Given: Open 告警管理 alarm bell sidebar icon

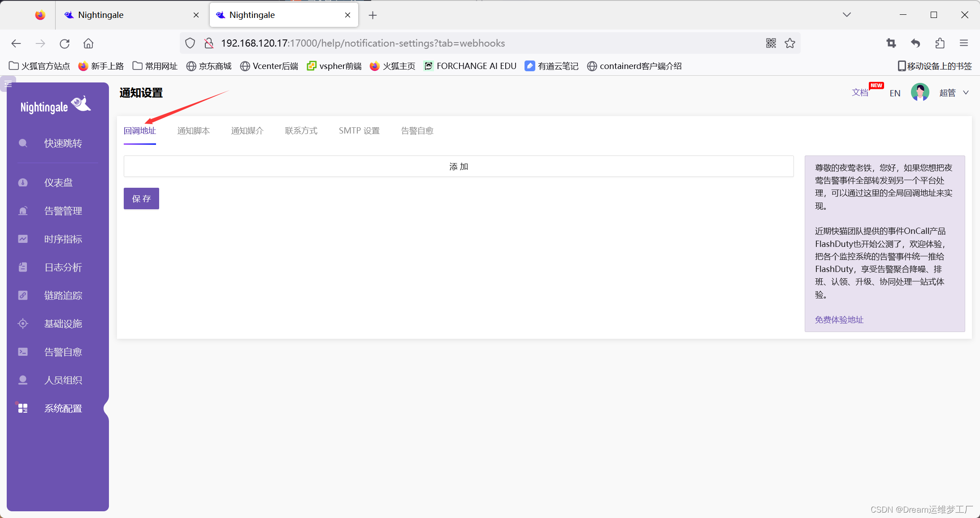Looking at the screenshot, I should click(x=23, y=211).
